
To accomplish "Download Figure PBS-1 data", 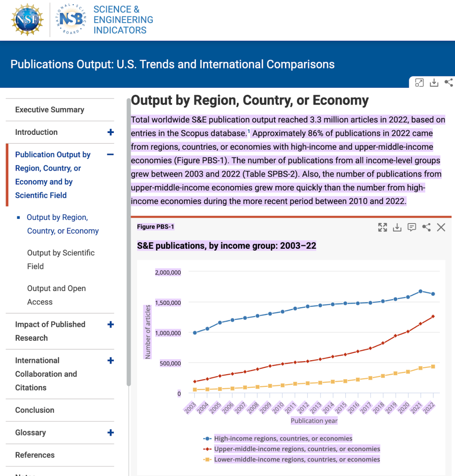I will point(397,227).
